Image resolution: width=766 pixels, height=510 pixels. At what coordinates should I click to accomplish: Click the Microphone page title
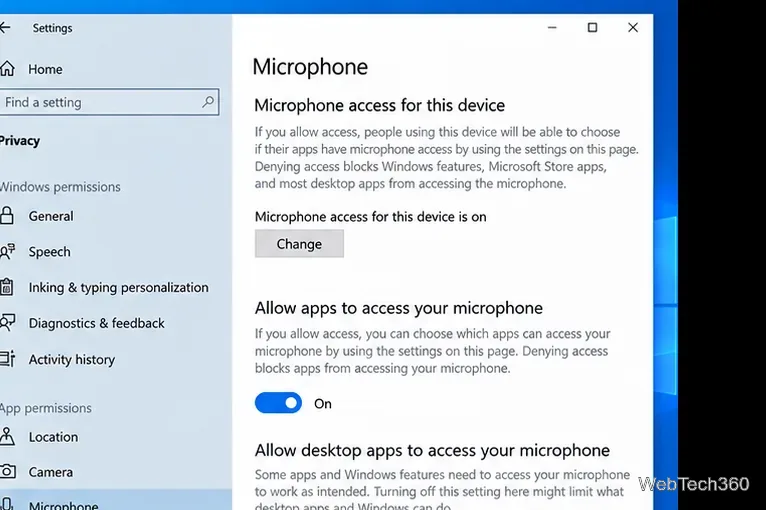point(310,67)
